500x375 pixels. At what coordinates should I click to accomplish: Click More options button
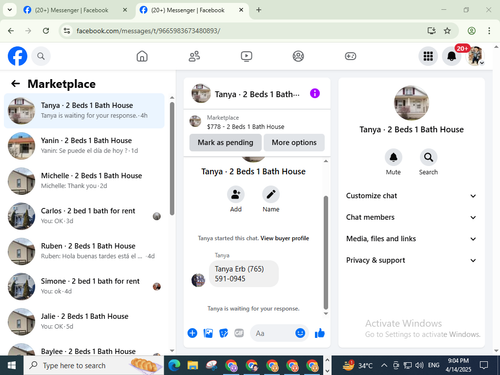[x=294, y=143]
